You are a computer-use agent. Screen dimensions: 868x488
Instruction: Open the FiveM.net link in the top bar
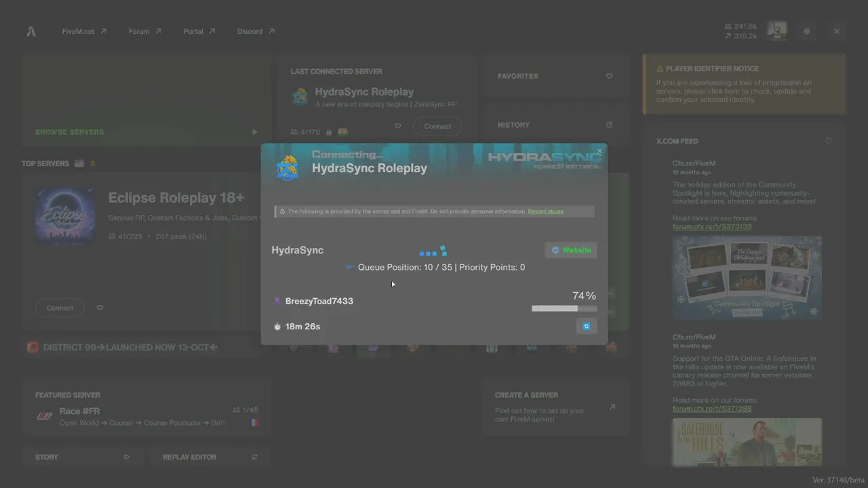point(84,31)
